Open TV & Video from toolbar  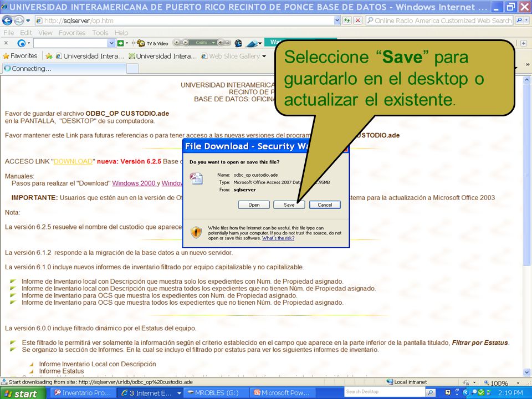153,43
